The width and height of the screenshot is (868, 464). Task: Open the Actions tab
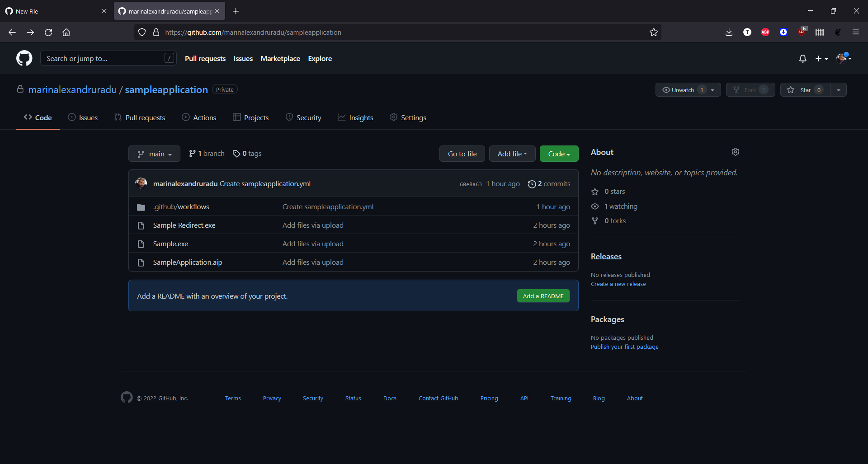tap(199, 117)
